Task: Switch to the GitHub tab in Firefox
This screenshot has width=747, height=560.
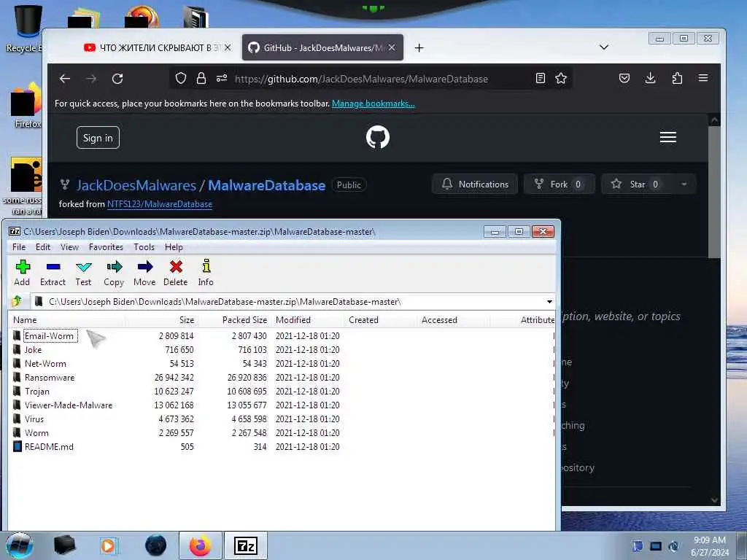Action: (322, 47)
